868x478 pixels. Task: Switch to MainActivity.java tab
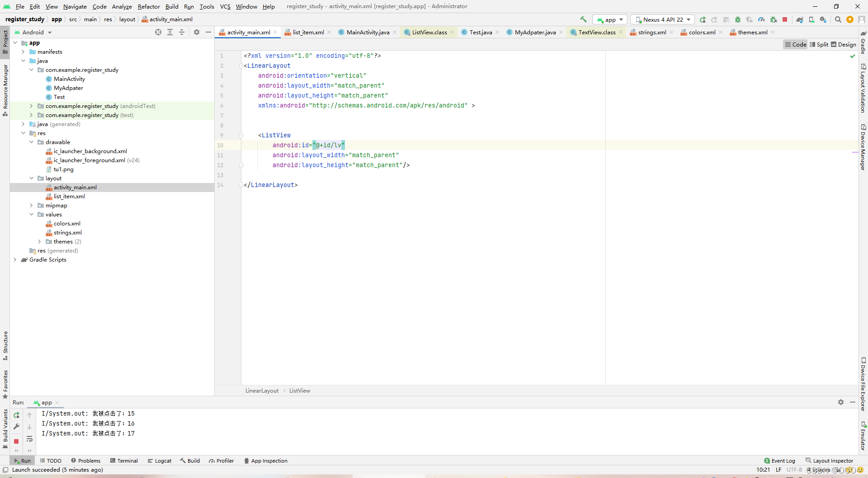(x=368, y=32)
